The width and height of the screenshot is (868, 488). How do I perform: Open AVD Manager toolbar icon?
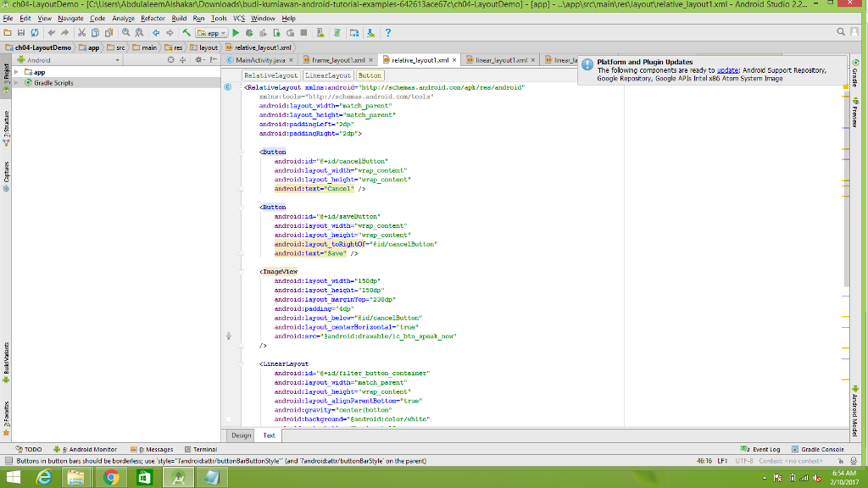[x=320, y=33]
